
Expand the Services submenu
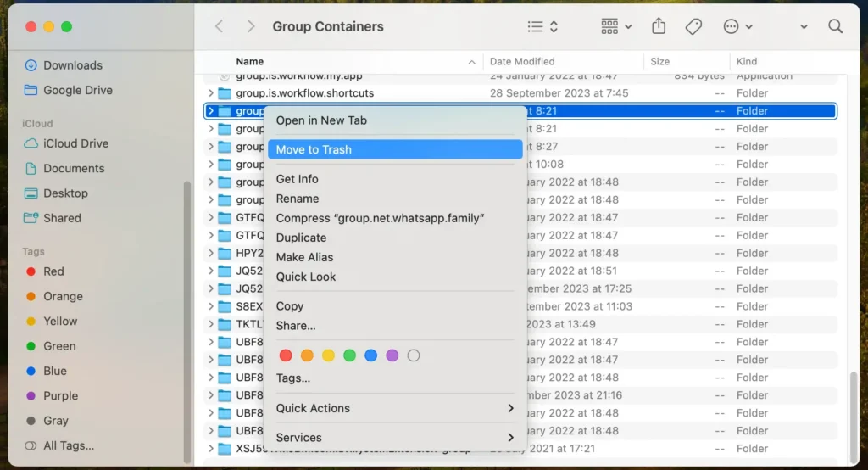(x=395, y=438)
